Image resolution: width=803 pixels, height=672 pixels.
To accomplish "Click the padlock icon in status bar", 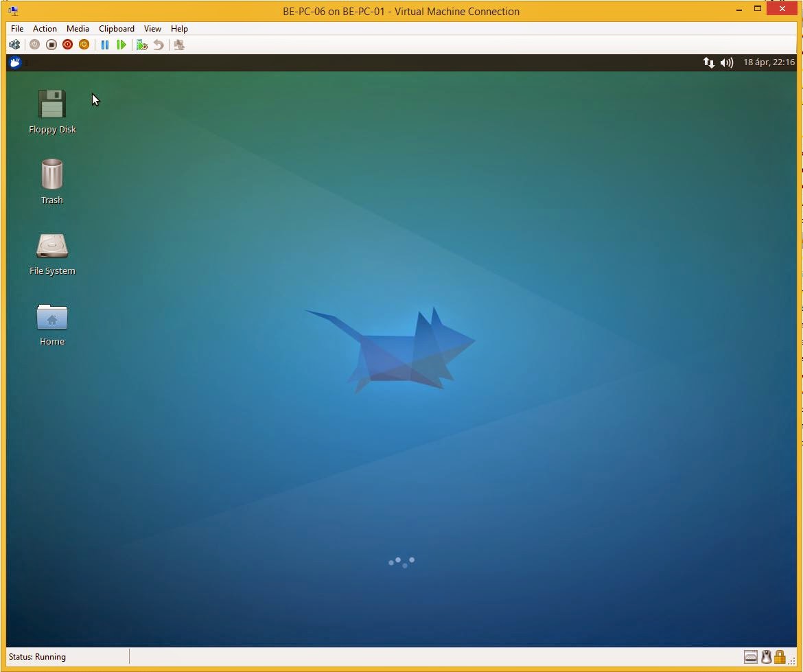I will click(780, 657).
